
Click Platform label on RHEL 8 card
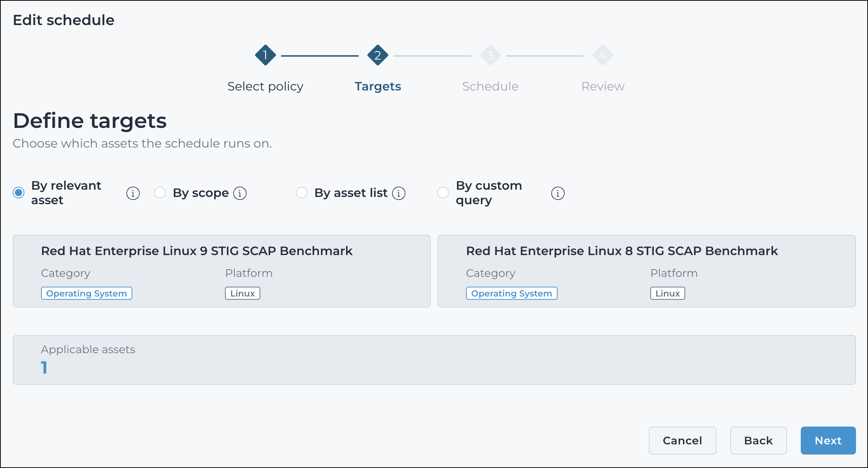coord(674,273)
